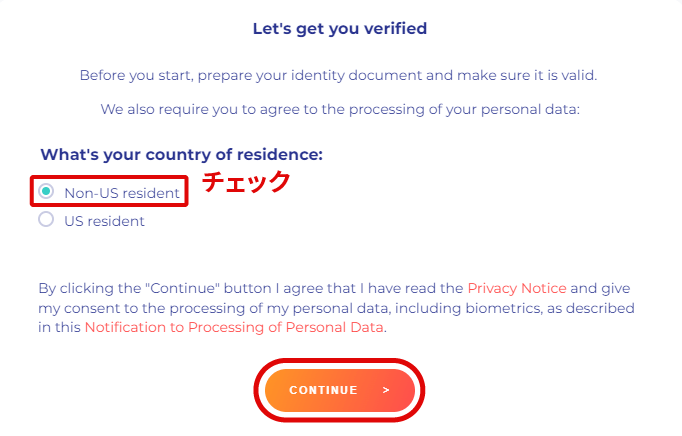Click the arrow icon on Continue button

point(386,390)
